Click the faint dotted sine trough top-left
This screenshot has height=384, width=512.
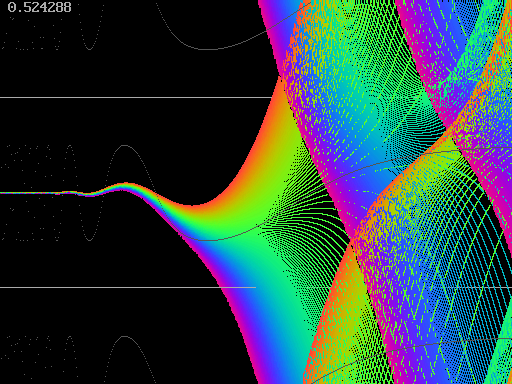(89, 48)
